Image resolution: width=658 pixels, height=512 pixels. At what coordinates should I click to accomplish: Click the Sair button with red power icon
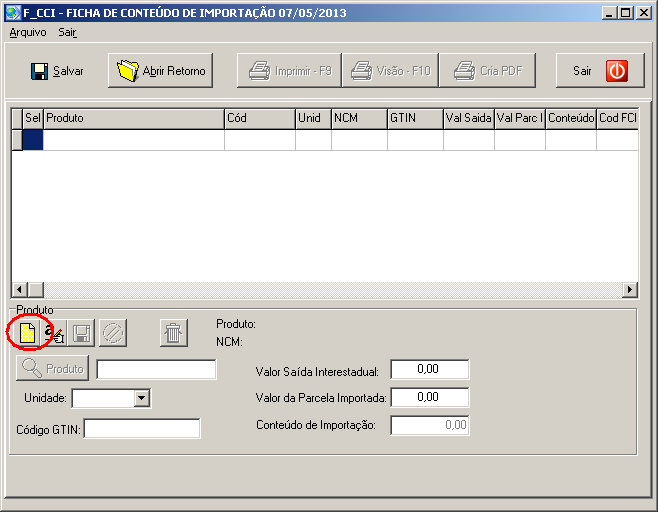click(x=600, y=71)
